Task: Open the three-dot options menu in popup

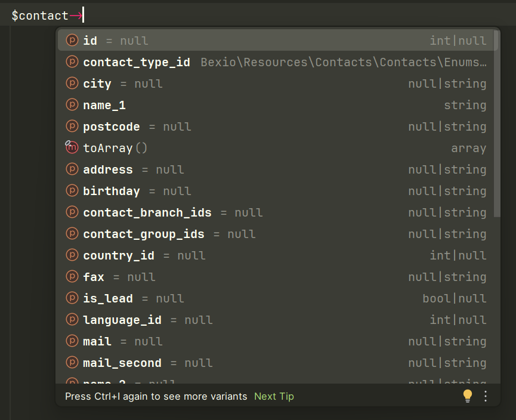Action: (x=486, y=396)
